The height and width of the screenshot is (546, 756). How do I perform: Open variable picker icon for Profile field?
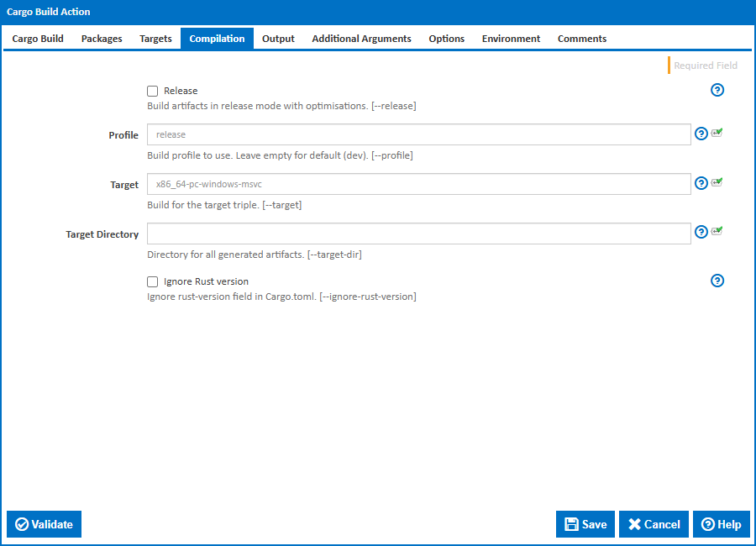click(717, 134)
